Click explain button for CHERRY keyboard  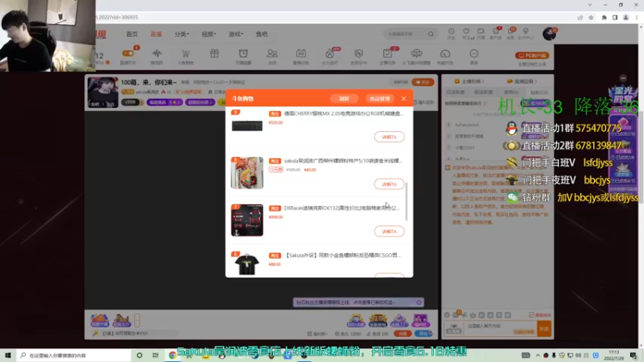point(389,137)
